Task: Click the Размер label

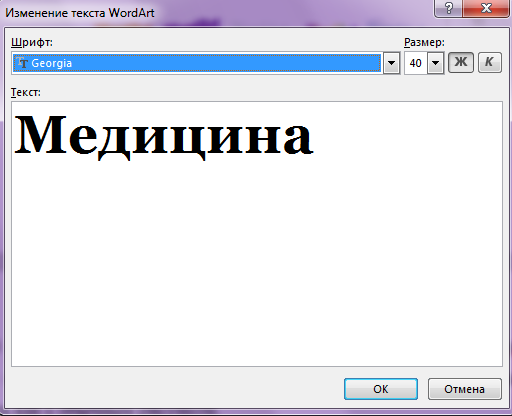Action: pos(424,42)
